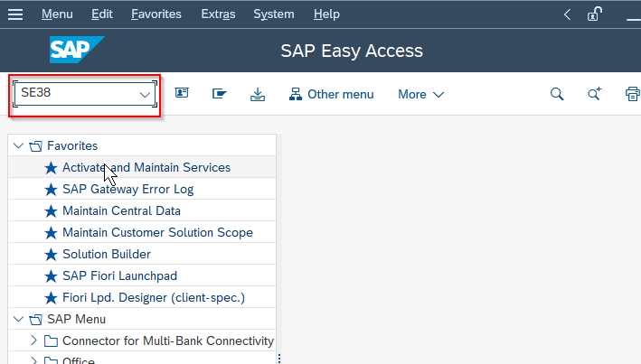Open the System menu

274,14
